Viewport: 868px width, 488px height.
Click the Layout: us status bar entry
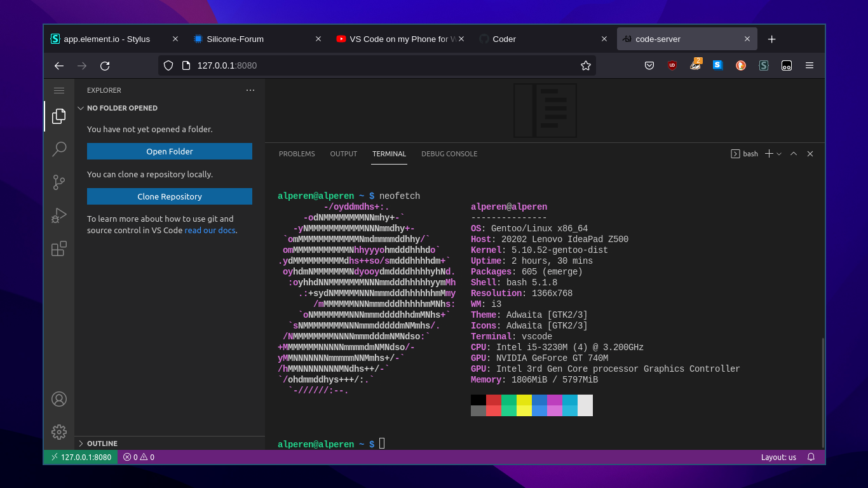tap(778, 457)
